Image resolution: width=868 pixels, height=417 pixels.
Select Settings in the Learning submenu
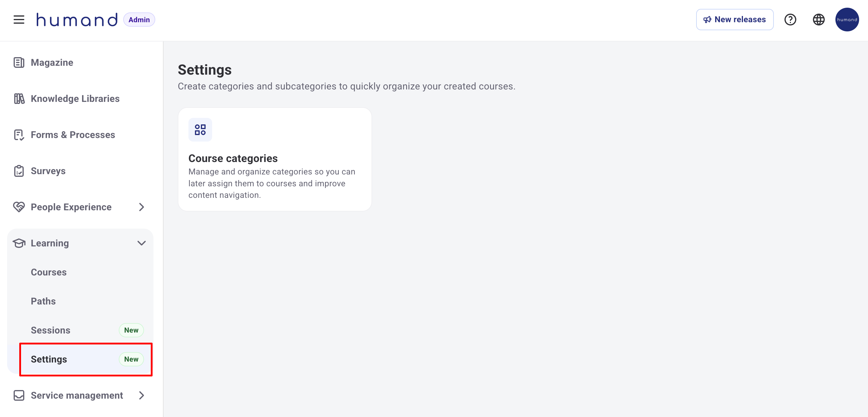(x=49, y=360)
